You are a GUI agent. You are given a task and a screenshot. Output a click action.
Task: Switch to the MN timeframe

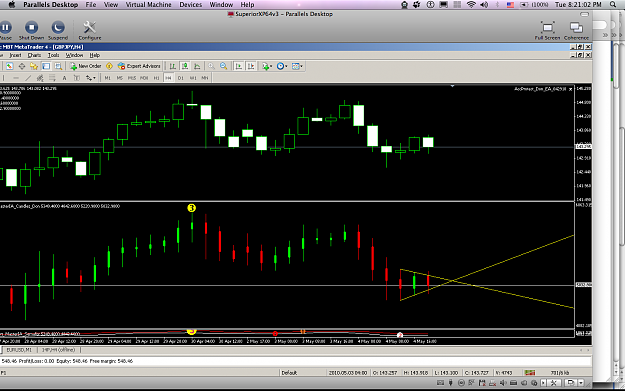205,78
